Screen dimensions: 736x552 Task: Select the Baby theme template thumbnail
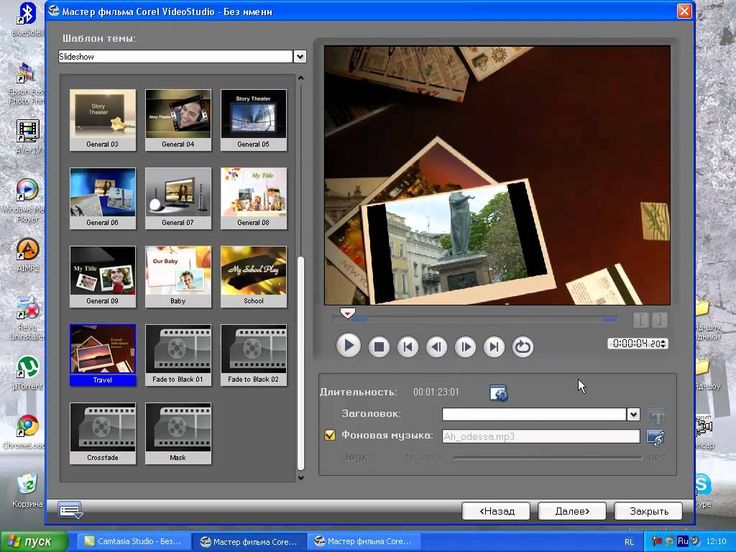pyautogui.click(x=178, y=275)
